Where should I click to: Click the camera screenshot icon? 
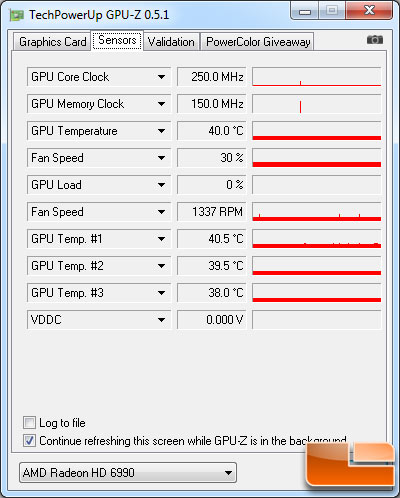coord(375,40)
